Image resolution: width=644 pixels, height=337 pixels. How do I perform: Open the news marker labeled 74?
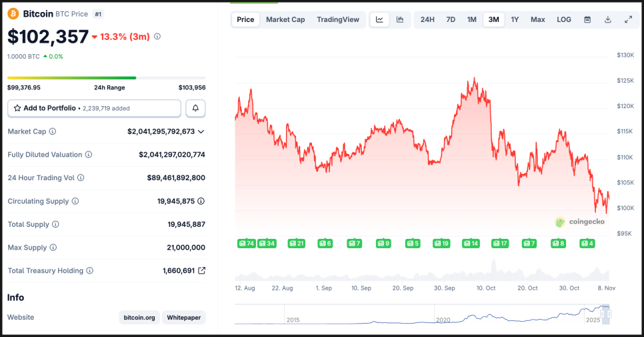[247, 244]
